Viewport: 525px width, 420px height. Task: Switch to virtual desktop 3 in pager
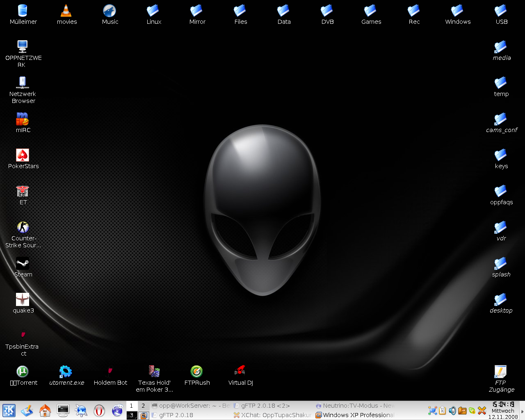[132, 415]
